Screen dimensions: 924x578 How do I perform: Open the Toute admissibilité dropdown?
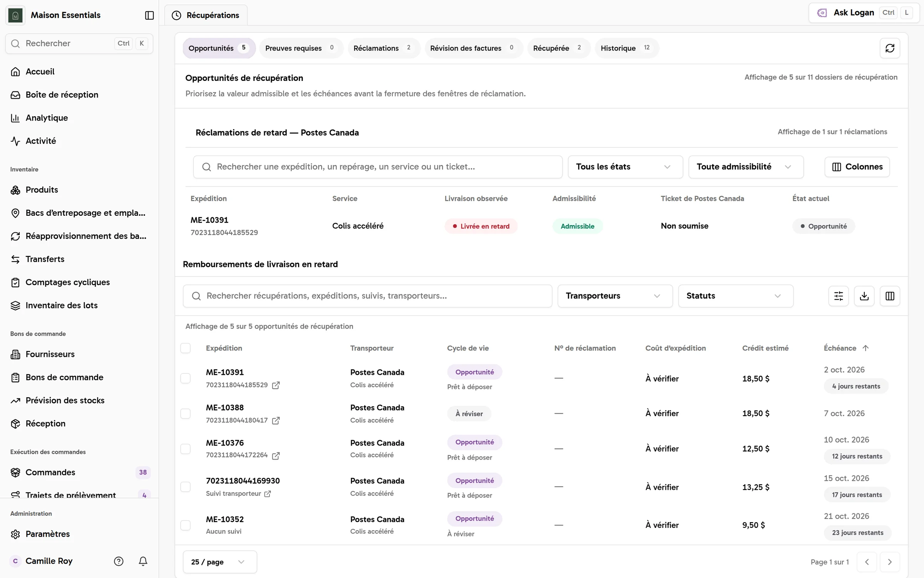pos(745,167)
